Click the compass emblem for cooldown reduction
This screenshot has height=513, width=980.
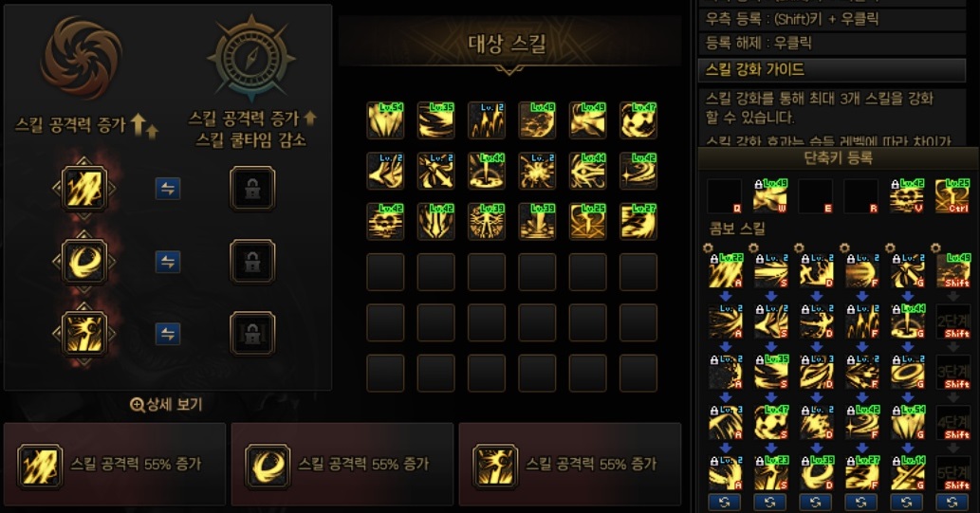(x=250, y=60)
